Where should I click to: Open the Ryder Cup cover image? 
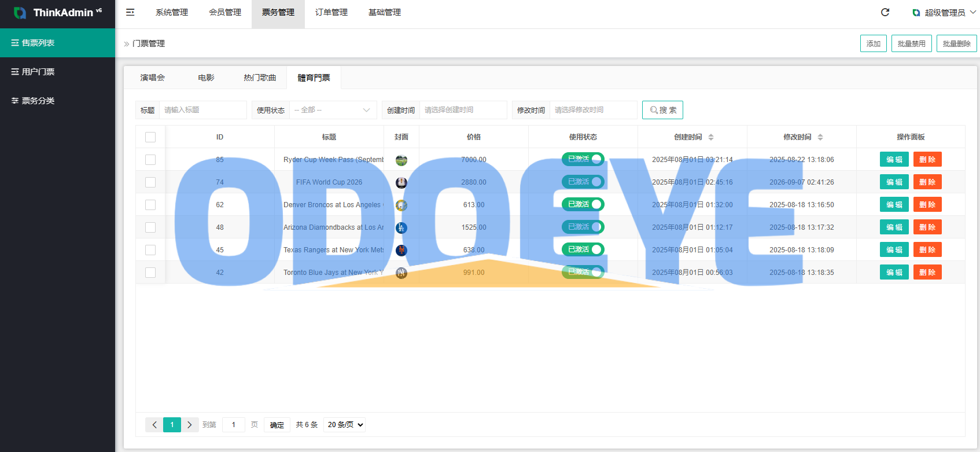401,160
